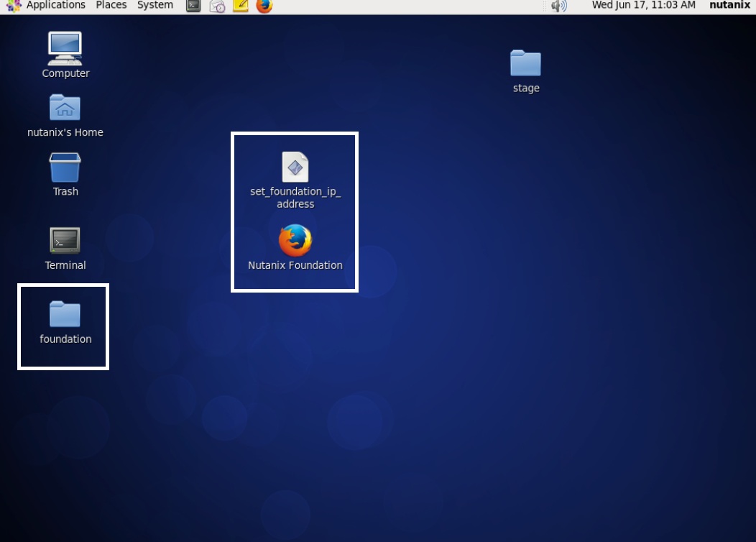
Task: Select the Computer desktop icon
Action: coord(65,49)
